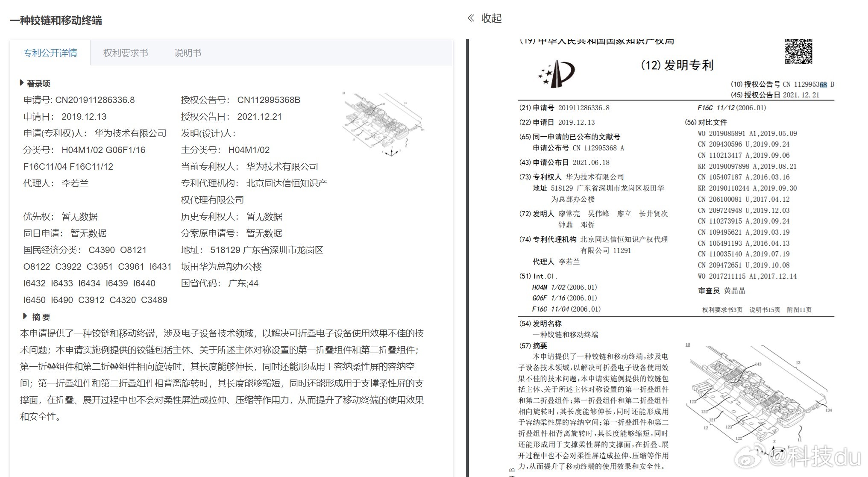Open the 专利公开详情 tab
The height and width of the screenshot is (477, 868).
pos(50,53)
